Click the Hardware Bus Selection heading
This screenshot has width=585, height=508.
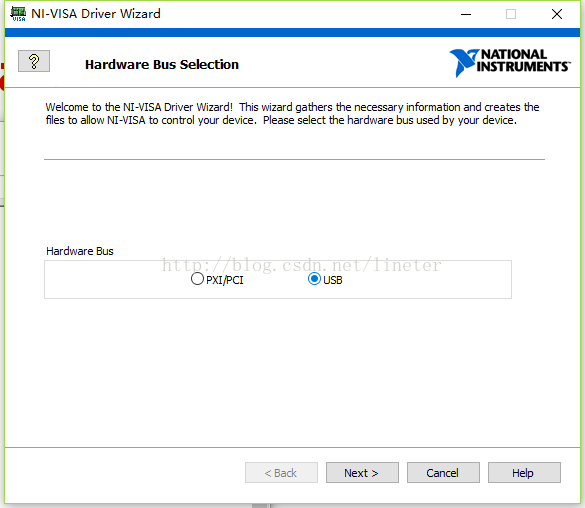click(162, 65)
